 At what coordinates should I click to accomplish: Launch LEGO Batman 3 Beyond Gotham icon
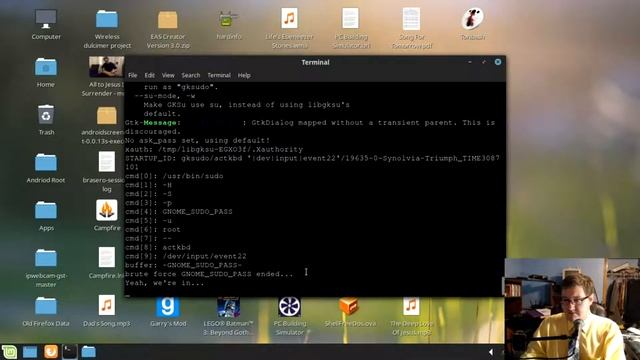click(x=229, y=307)
